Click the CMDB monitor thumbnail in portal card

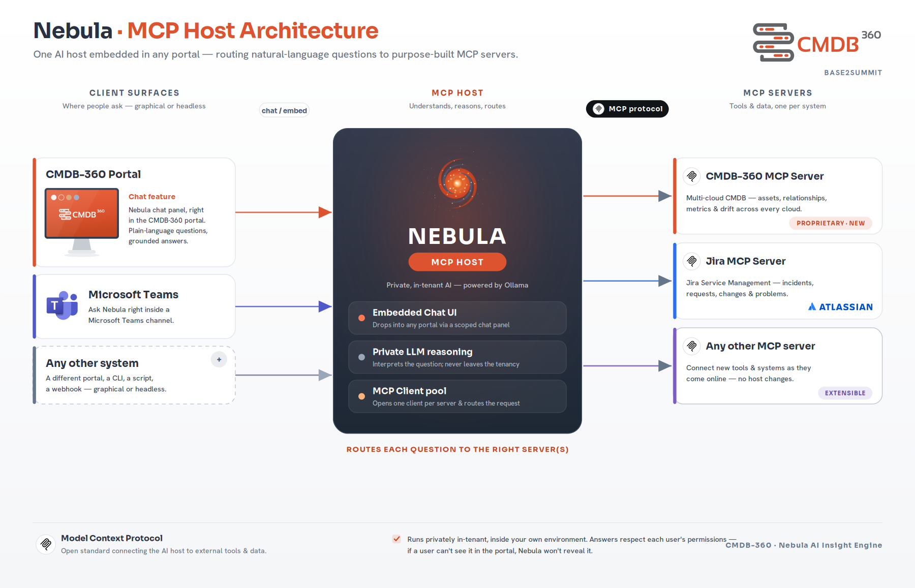pos(82,222)
